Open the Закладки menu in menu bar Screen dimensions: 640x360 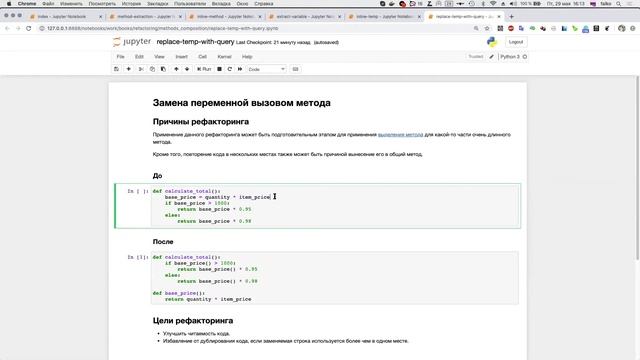pos(158,4)
